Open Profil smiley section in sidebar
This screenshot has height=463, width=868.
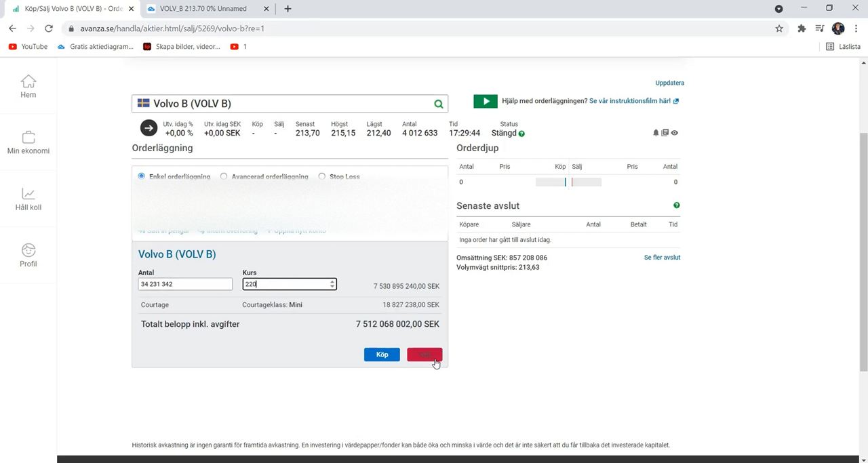28,256
